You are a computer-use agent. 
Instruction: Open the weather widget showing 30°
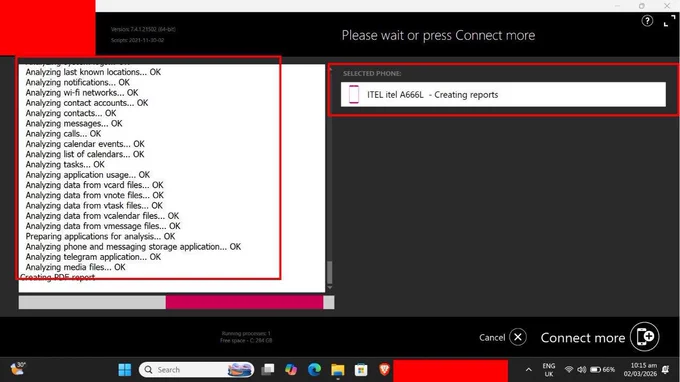tap(18, 369)
